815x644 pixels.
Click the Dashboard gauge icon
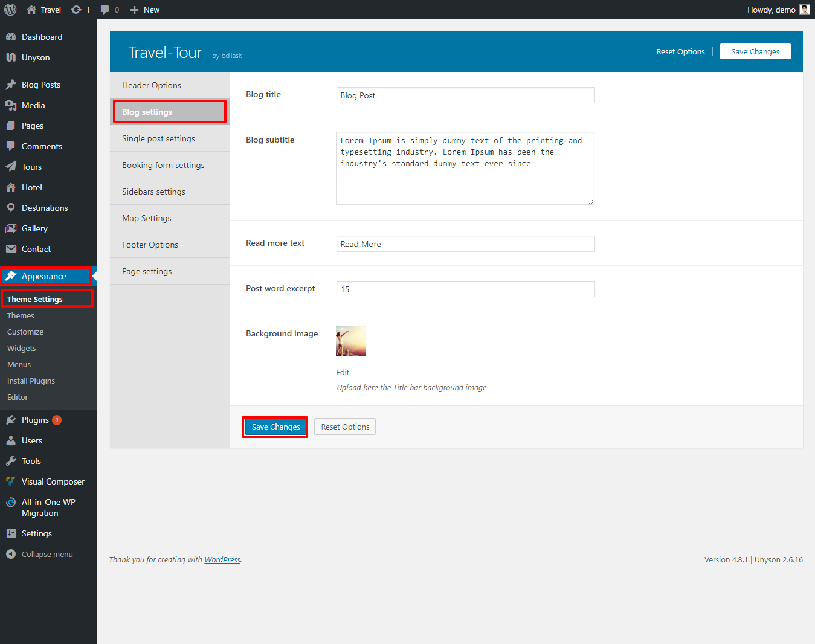tap(11, 37)
